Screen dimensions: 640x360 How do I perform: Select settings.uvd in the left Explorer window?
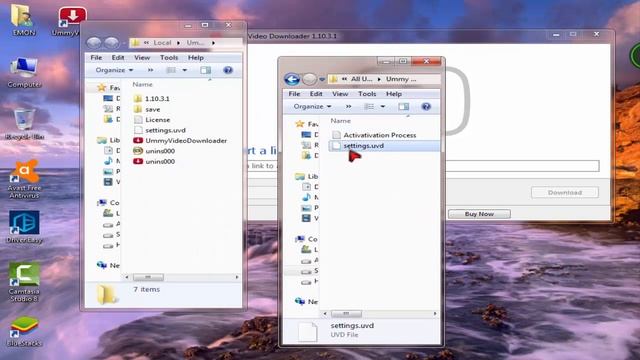160,130
